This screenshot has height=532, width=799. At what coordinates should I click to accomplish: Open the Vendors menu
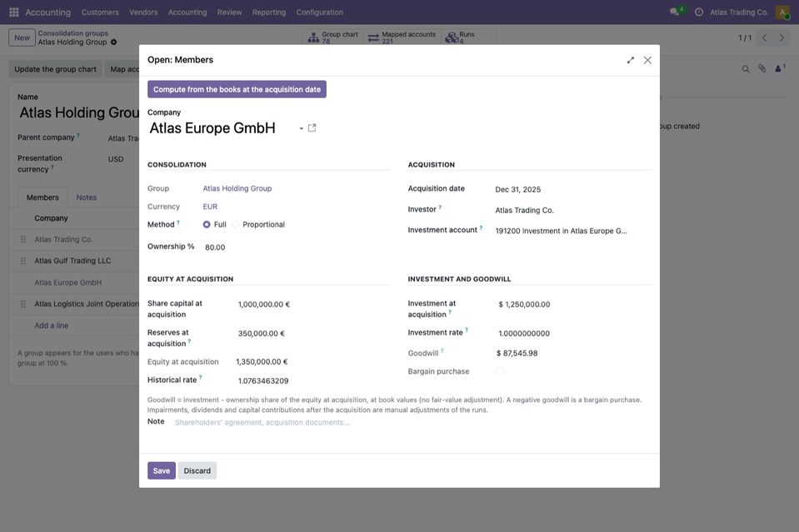click(x=143, y=12)
